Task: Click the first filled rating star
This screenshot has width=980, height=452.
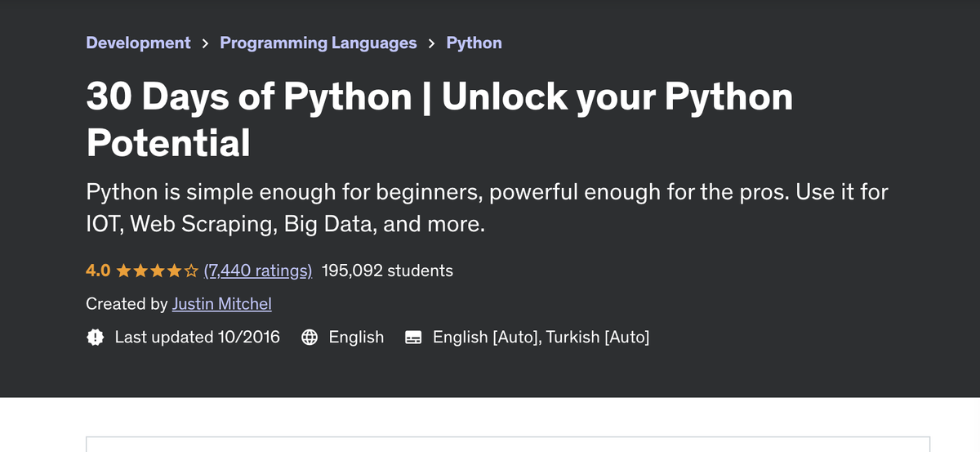Action: click(125, 271)
